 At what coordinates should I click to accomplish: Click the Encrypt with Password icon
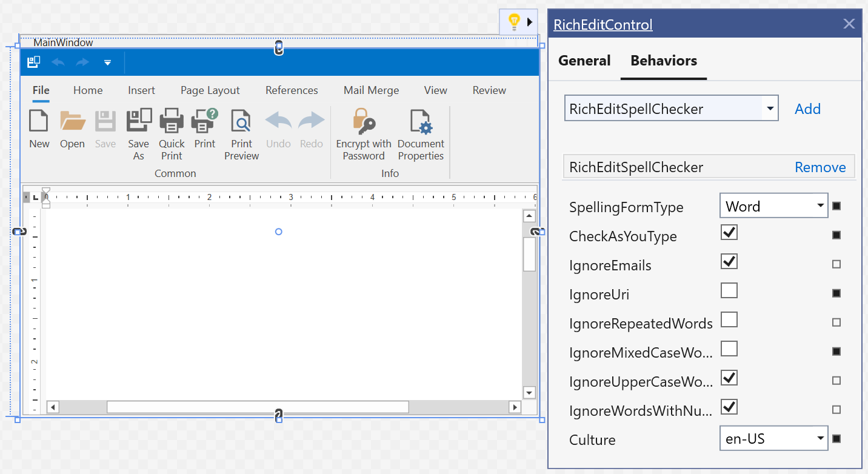(364, 121)
